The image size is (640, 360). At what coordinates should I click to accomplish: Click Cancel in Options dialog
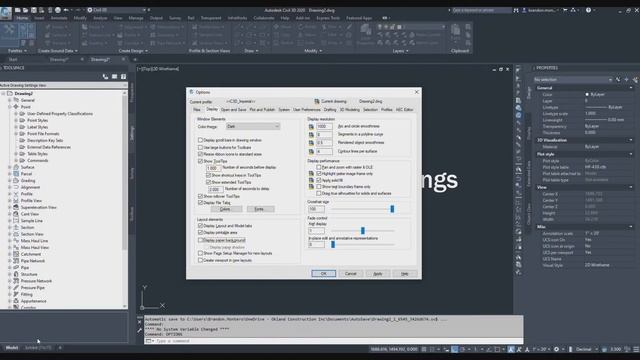(x=351, y=273)
